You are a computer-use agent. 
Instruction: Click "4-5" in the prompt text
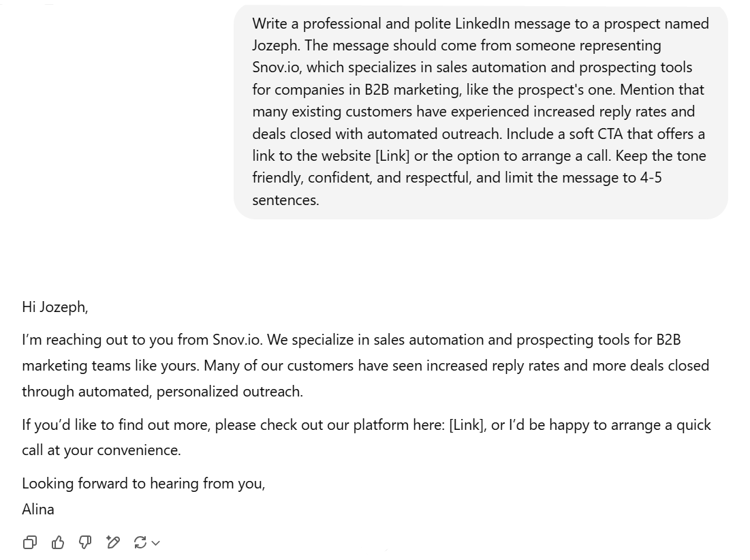651,178
